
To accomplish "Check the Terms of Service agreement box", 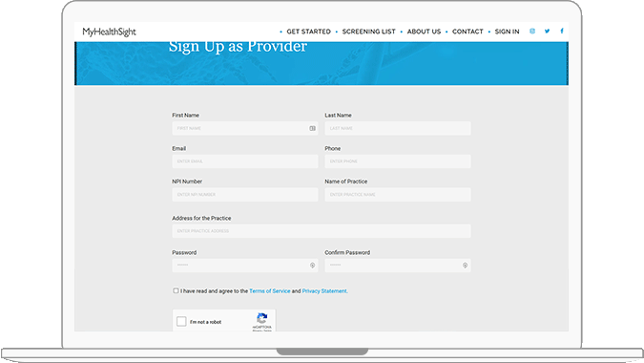I will tap(176, 290).
